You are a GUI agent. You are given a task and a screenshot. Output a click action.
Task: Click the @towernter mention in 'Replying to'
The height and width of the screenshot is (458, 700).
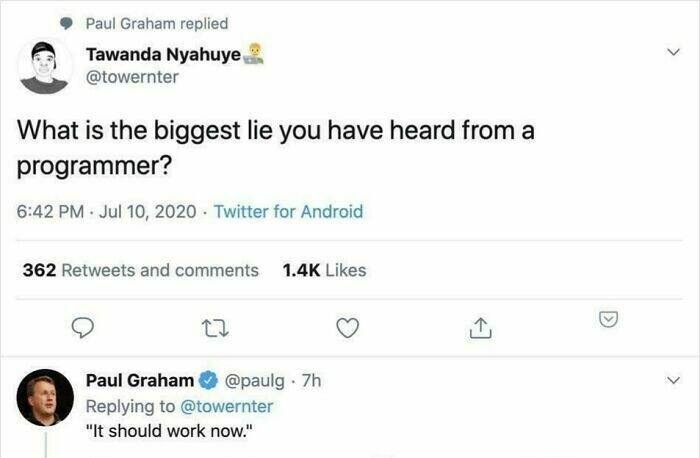coord(228,406)
